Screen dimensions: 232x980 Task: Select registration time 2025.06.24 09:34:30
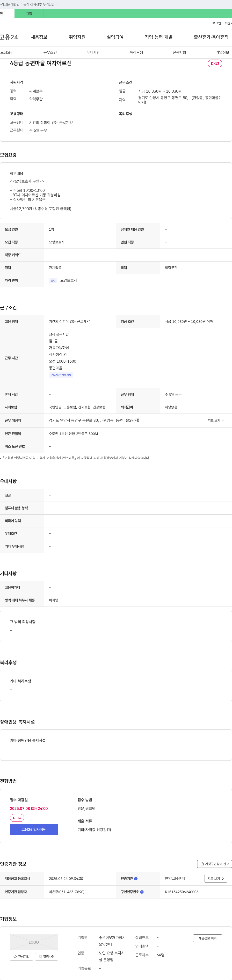[66, 878]
